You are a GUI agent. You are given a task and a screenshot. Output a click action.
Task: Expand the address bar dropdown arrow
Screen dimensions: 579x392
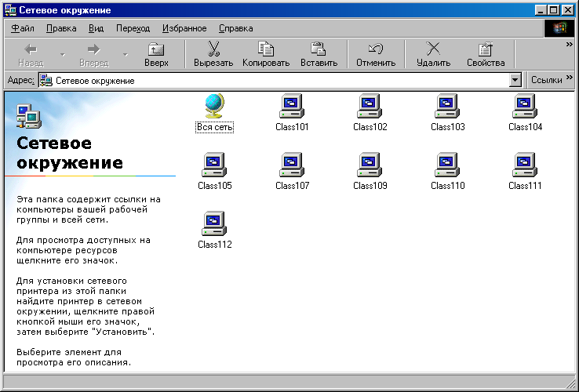(x=515, y=80)
